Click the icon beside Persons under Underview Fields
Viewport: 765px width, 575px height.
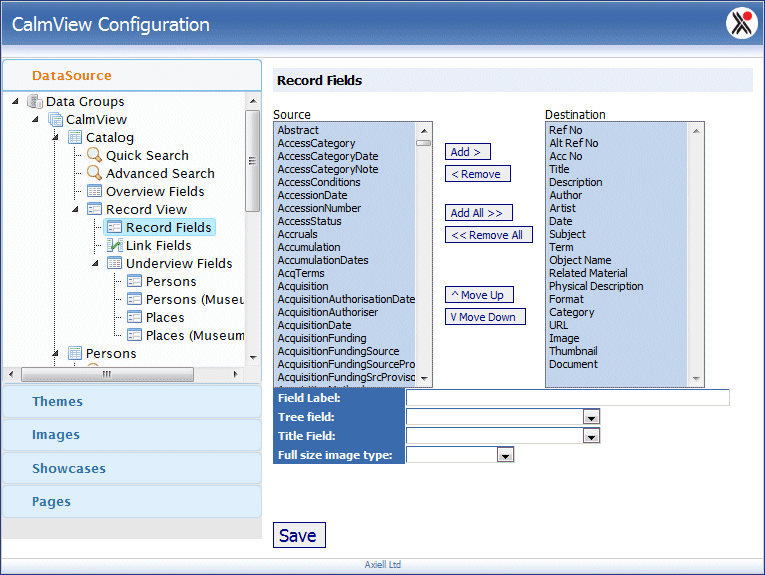[x=134, y=281]
